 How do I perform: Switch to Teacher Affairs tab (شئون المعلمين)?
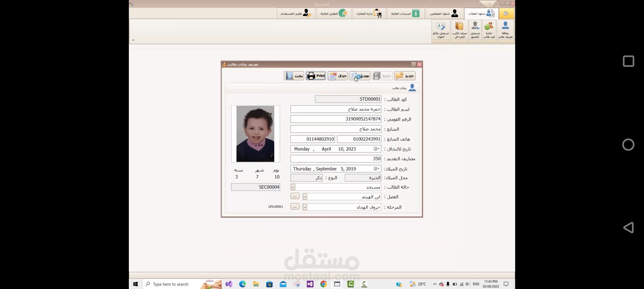pyautogui.click(x=444, y=13)
